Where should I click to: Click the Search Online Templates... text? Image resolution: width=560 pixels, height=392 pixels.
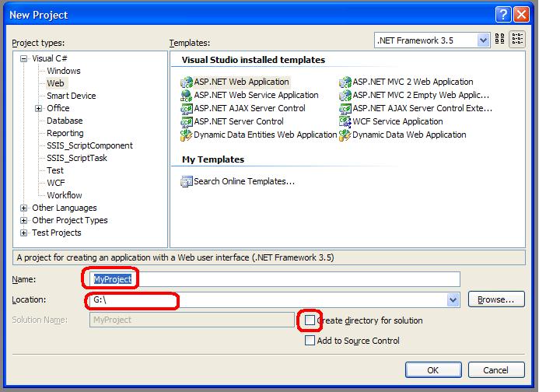tap(244, 182)
